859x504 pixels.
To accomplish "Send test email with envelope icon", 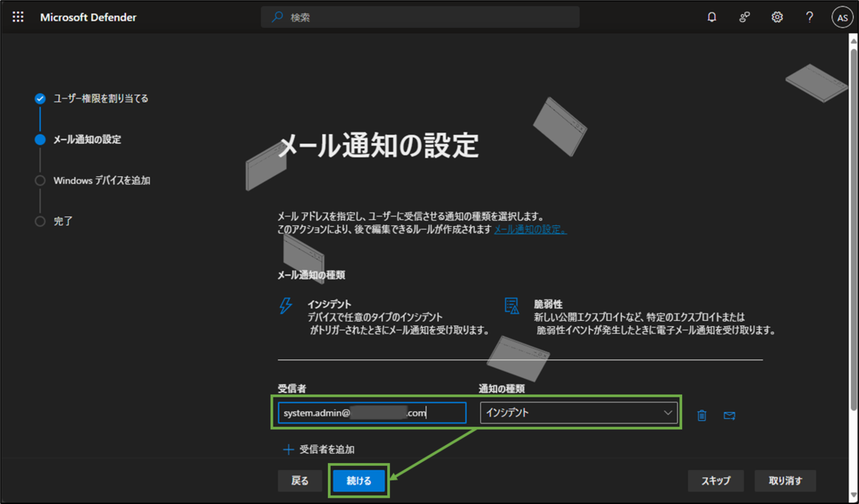I will point(729,415).
